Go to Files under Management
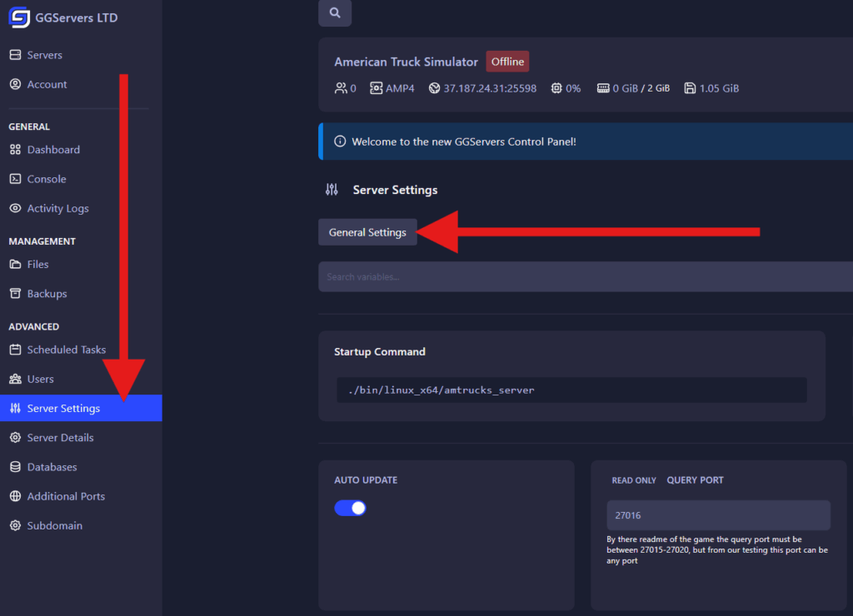 click(37, 265)
